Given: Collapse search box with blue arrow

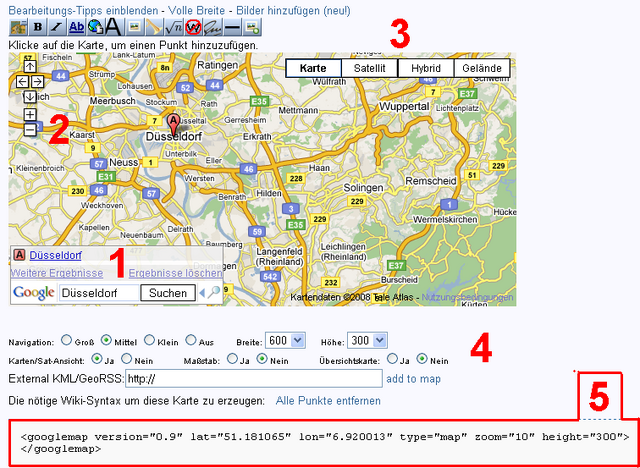Looking at the screenshot, I should pyautogui.click(x=201, y=293).
